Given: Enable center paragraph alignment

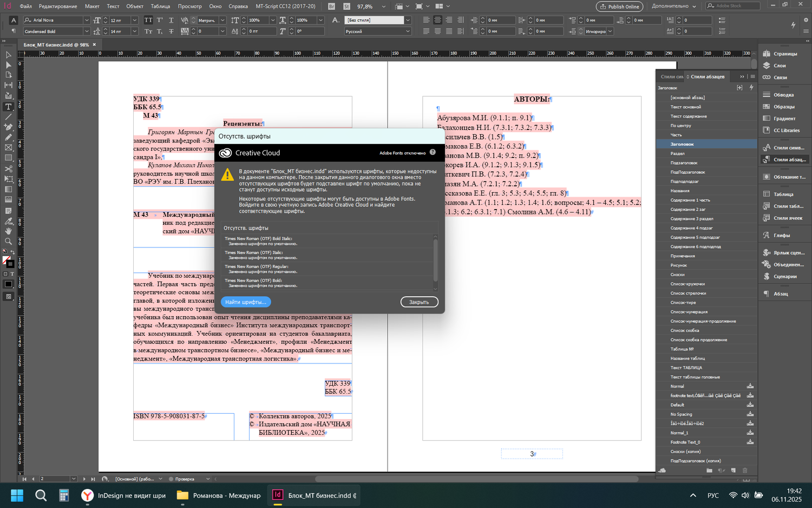Looking at the screenshot, I should 437,20.
